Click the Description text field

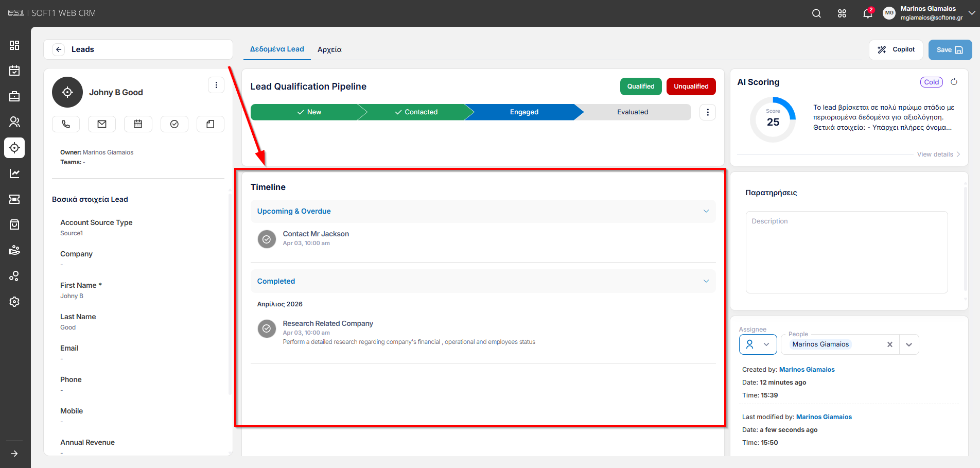pyautogui.click(x=847, y=252)
